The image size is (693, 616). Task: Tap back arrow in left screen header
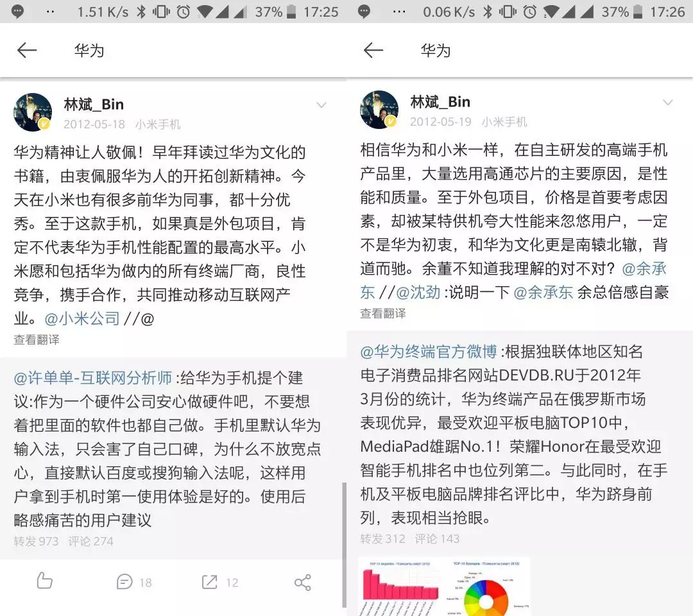[27, 51]
